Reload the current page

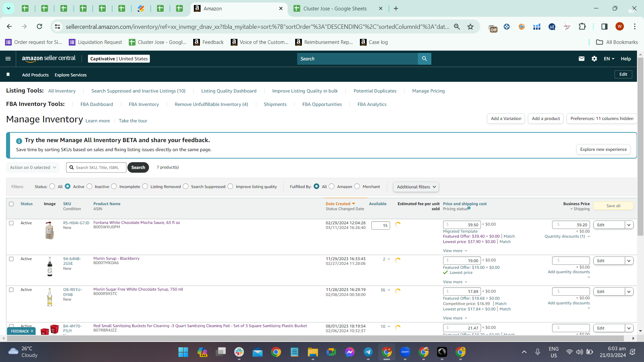[x=39, y=26]
